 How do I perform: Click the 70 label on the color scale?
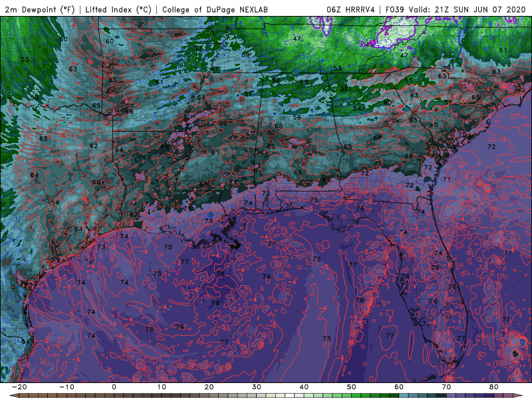click(x=446, y=387)
